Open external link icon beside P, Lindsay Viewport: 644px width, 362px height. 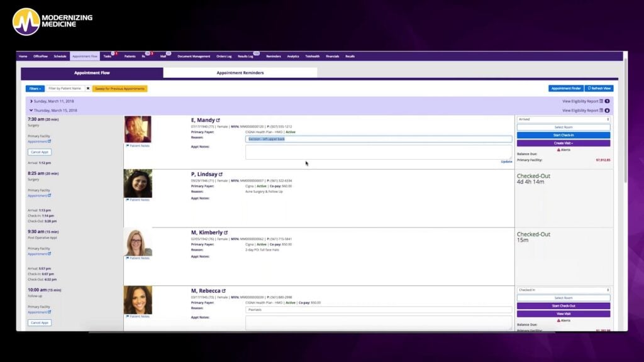click(x=221, y=175)
